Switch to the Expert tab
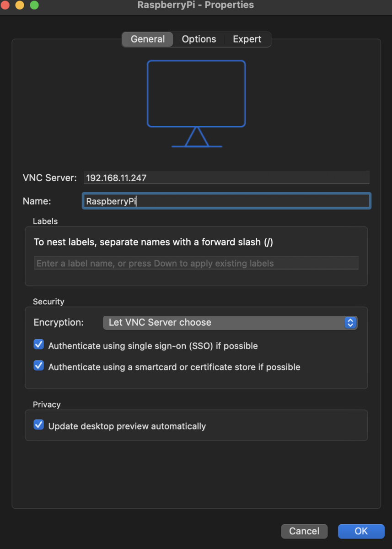This screenshot has width=392, height=549. [247, 39]
